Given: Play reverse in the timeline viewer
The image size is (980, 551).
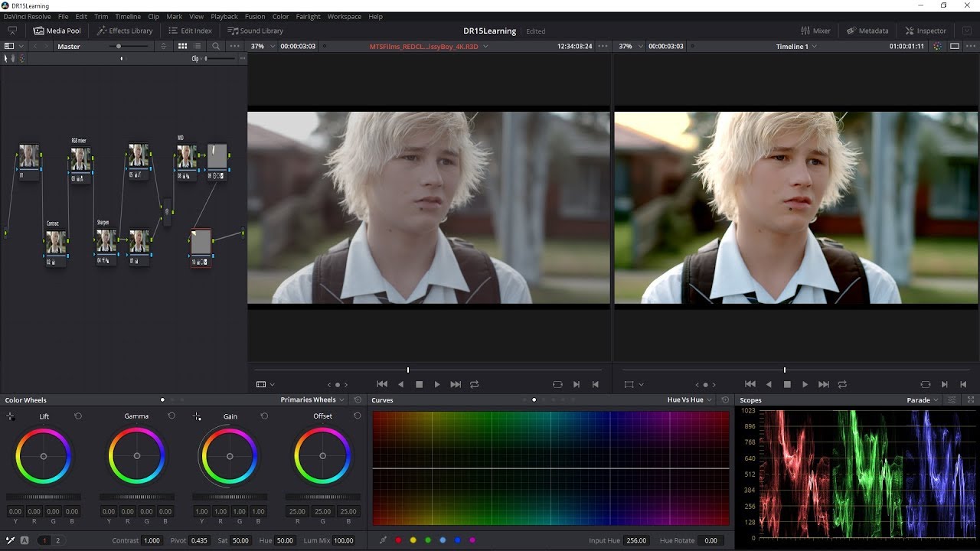Looking at the screenshot, I should (x=769, y=384).
